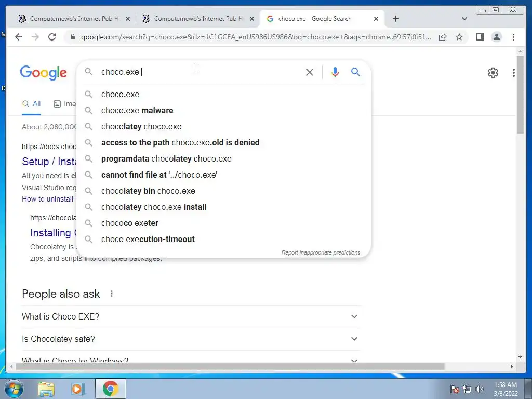Clear the search box with the X
This screenshot has width=532, height=399.
(310, 72)
